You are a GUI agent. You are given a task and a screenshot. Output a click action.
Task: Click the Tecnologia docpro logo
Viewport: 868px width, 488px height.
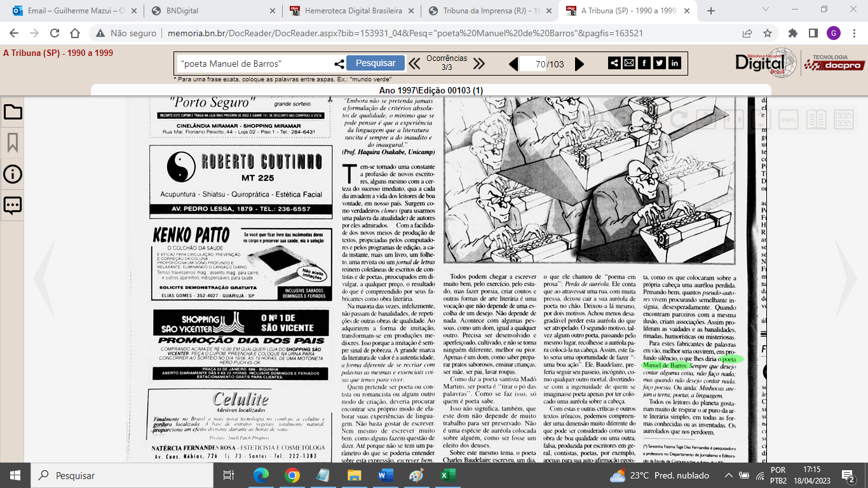click(834, 62)
